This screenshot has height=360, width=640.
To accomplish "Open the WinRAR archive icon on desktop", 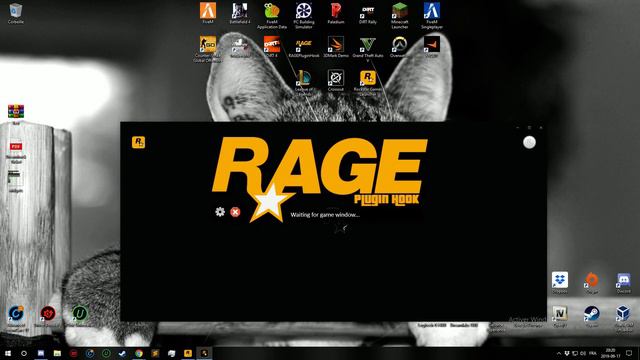I will point(16,114).
